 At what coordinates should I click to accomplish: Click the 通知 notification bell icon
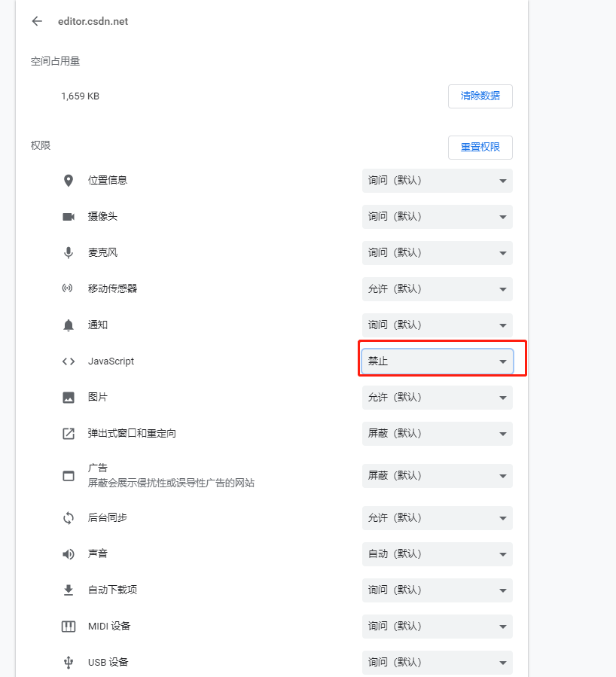point(69,325)
